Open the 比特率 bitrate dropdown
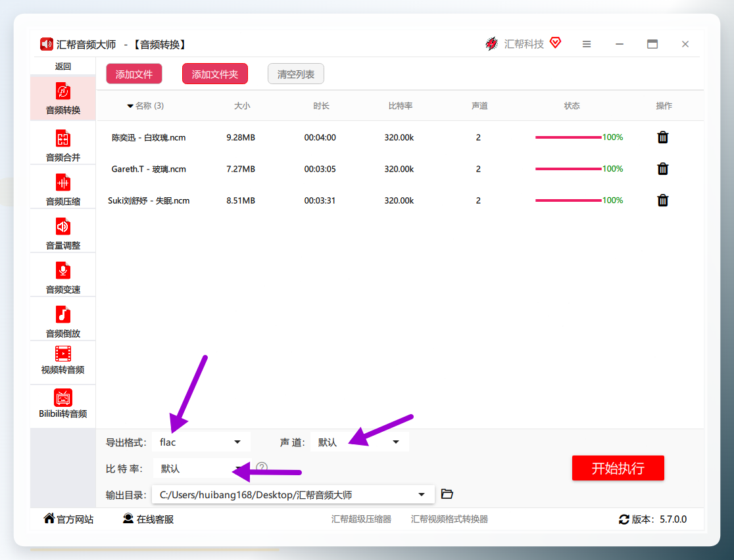 click(201, 468)
